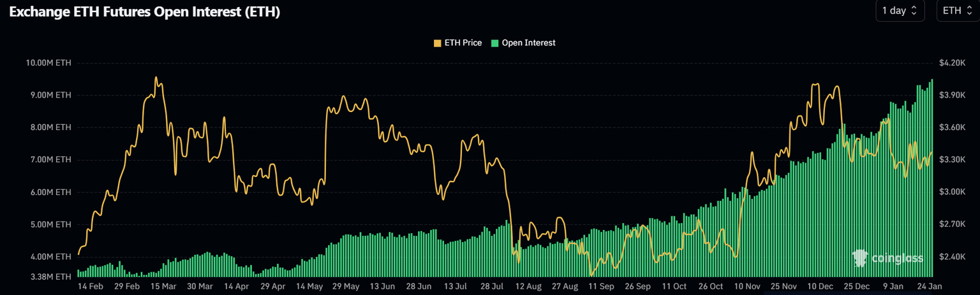Click the $4.20K price axis label
This screenshot has height=295, width=980.
[951, 62]
